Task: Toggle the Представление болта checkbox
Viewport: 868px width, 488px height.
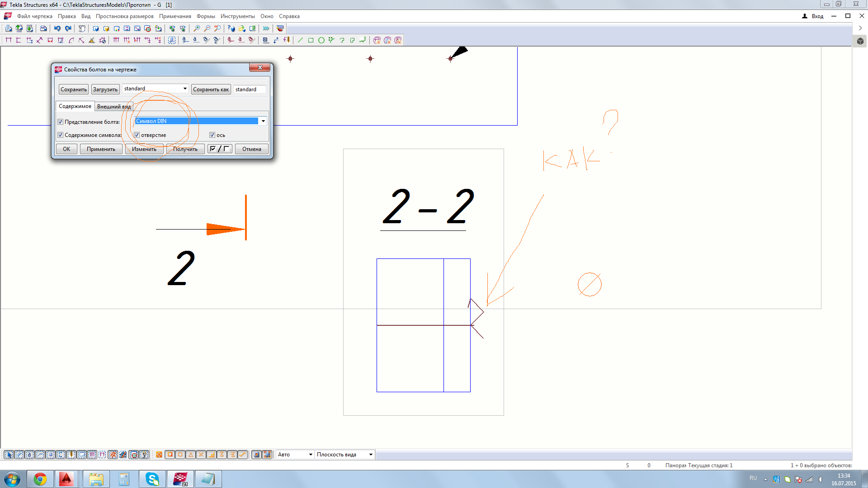Action: (x=61, y=122)
